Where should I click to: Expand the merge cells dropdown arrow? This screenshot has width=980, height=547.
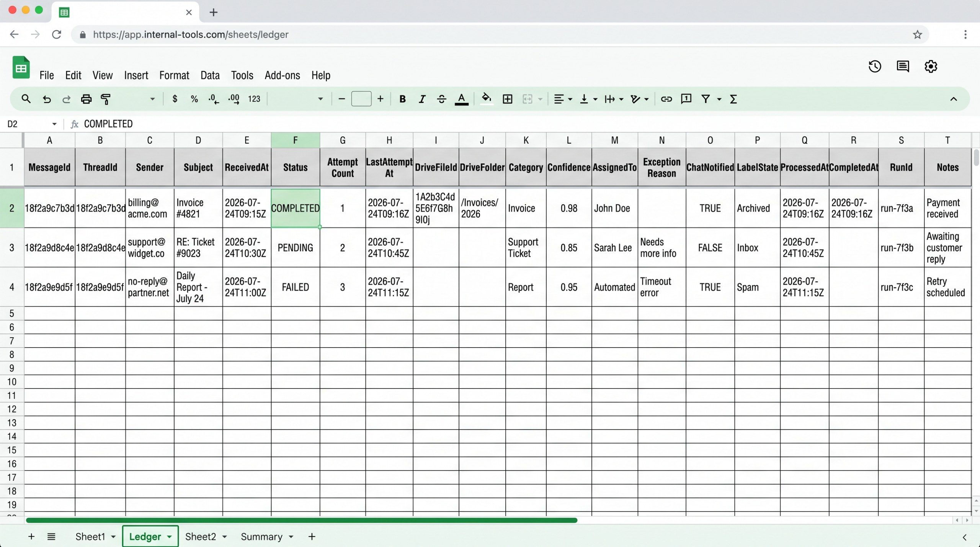pyautogui.click(x=540, y=100)
